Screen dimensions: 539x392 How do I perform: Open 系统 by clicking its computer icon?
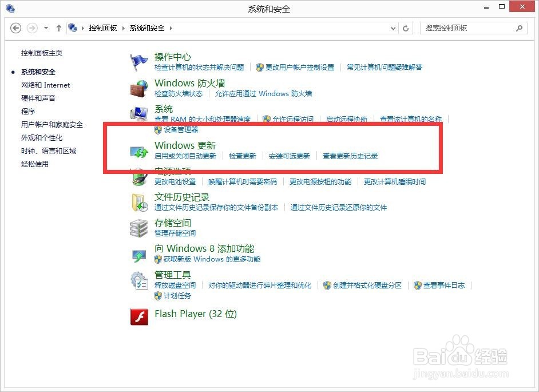(138, 113)
